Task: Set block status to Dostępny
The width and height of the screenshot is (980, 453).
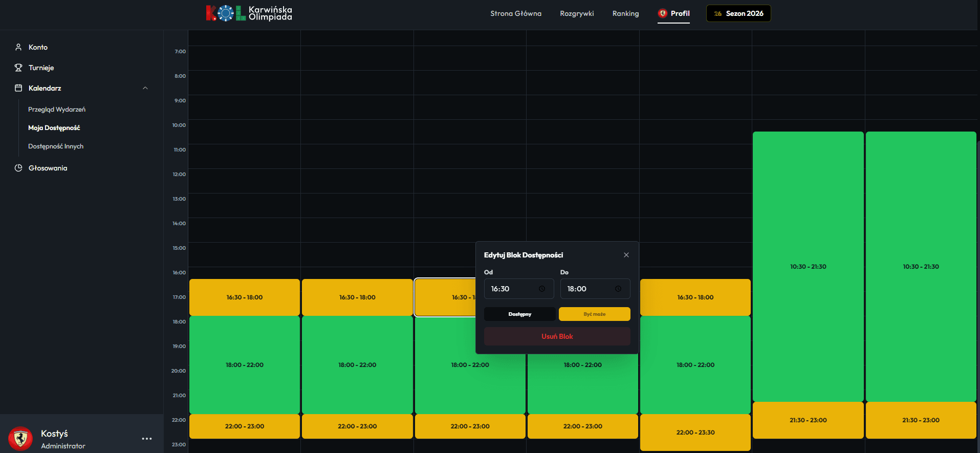Action: click(x=520, y=314)
